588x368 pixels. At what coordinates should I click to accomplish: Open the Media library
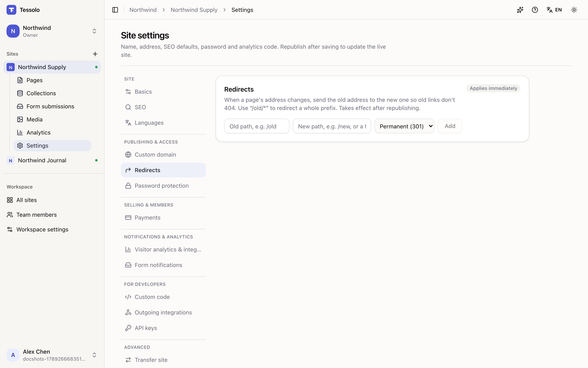click(52, 120)
